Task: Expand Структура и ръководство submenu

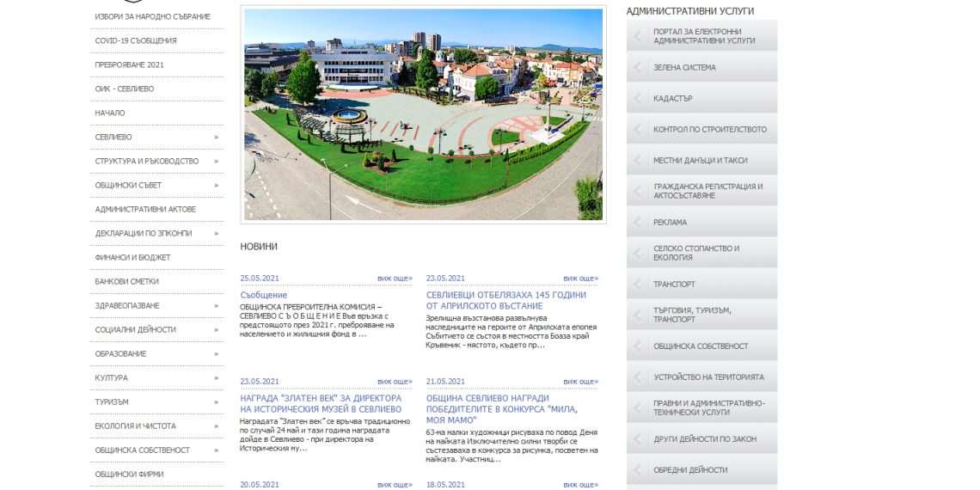Action: (x=216, y=162)
